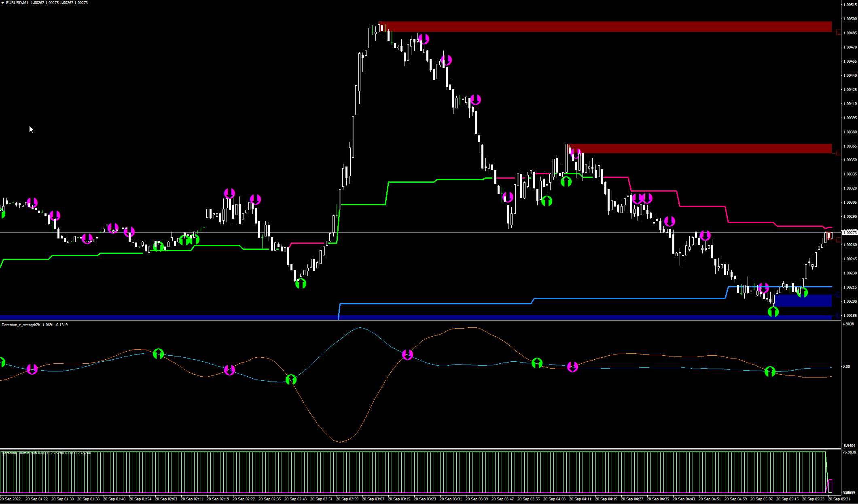Image resolution: width=858 pixels, height=504 pixels.
Task: Click the rightmost green crossover marker in strength subwindow
Action: (770, 371)
